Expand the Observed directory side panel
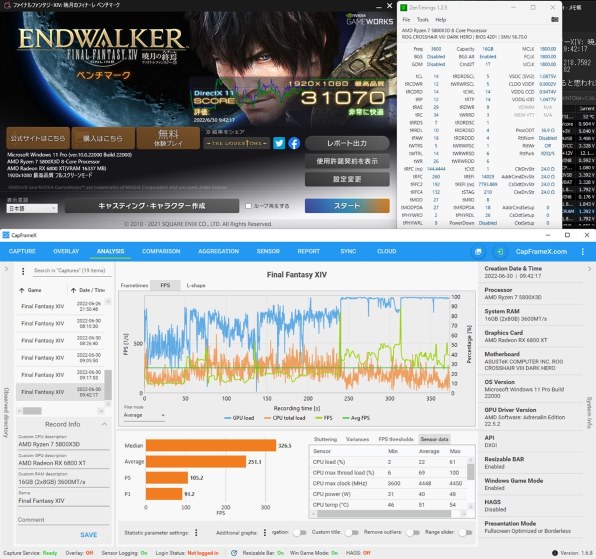596x559 pixels. [x=6, y=269]
